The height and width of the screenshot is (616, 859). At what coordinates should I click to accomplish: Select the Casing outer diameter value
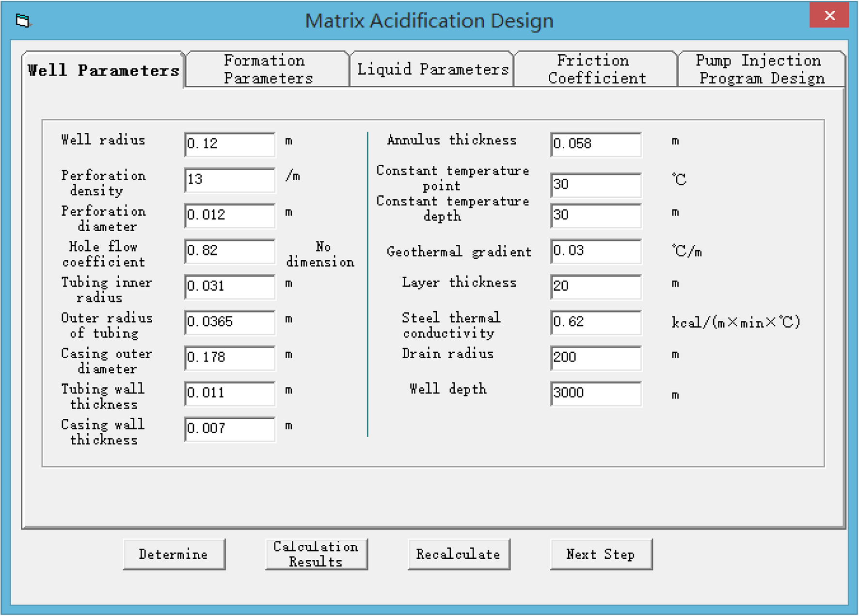[229, 358]
